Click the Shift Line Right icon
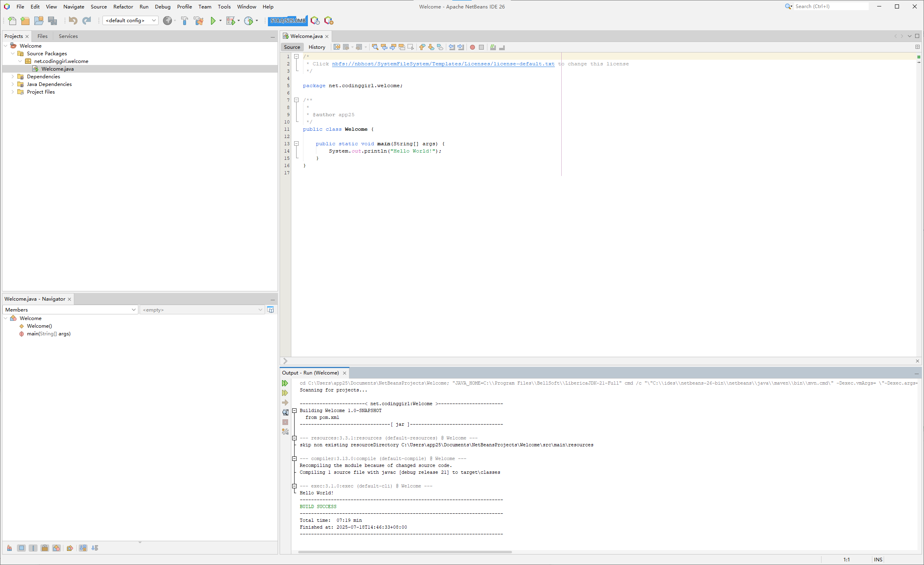This screenshot has height=565, width=924. 461,47
